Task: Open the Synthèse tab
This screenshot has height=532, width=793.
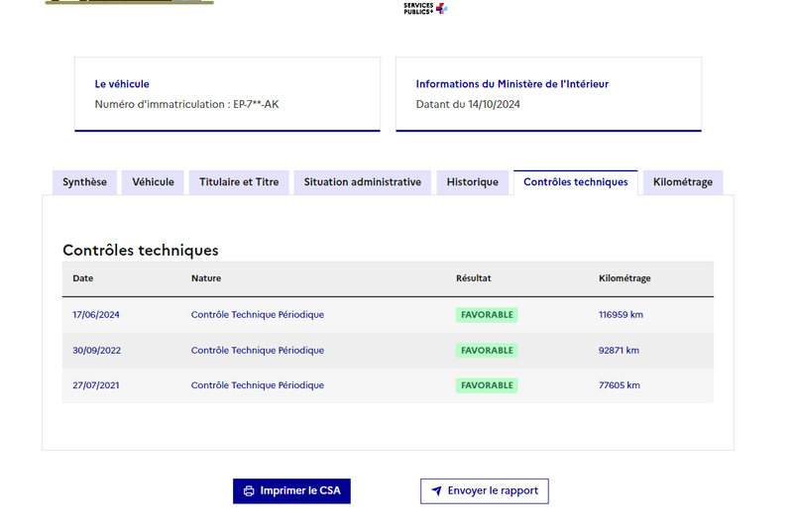Action: 84,182
